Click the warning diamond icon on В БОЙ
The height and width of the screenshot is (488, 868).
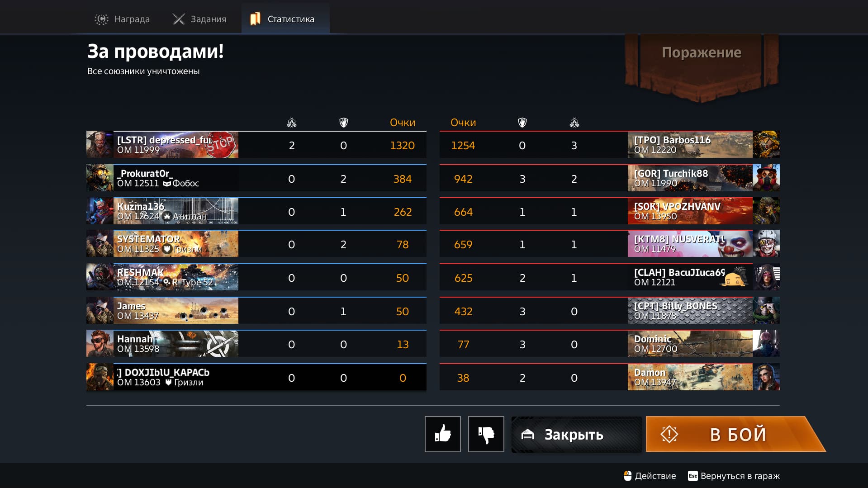point(669,434)
